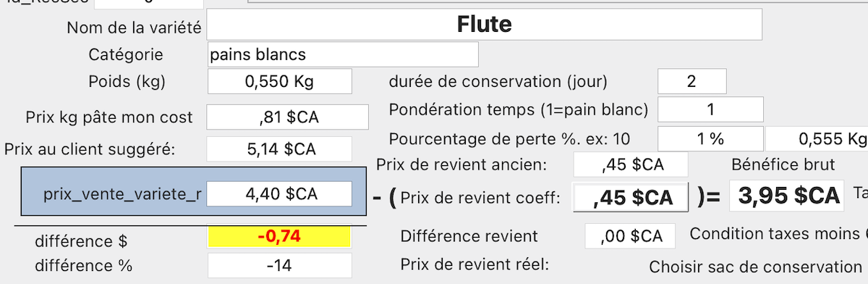This screenshot has height=284, width=868.
Task: Click the différence % field showing -14
Action: point(279,265)
